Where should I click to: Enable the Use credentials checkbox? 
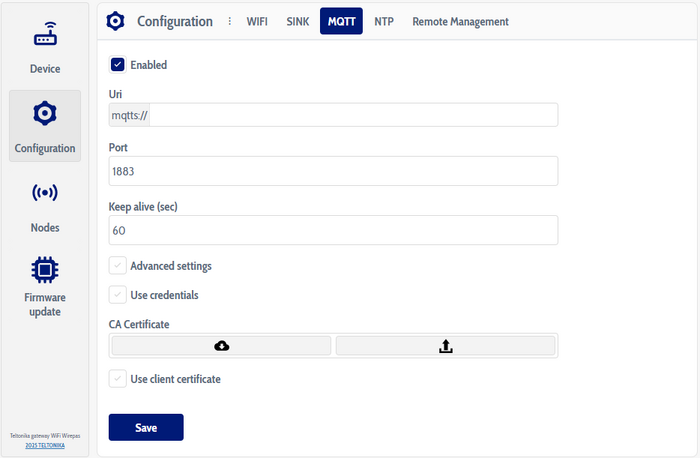(x=118, y=295)
